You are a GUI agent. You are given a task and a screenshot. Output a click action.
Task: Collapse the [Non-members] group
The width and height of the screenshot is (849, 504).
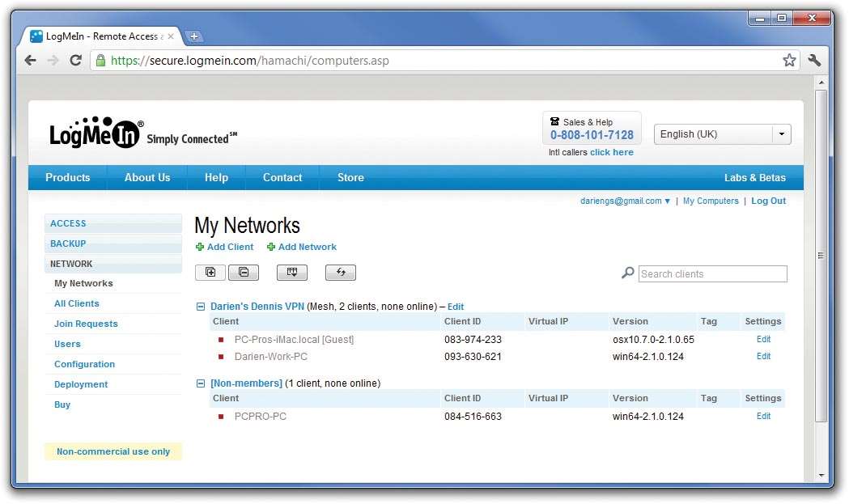tap(201, 383)
